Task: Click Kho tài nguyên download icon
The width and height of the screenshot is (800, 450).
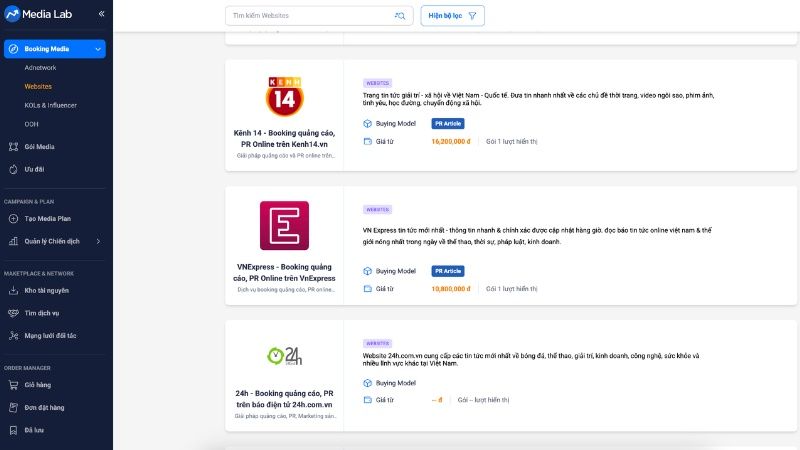Action: tap(13, 291)
